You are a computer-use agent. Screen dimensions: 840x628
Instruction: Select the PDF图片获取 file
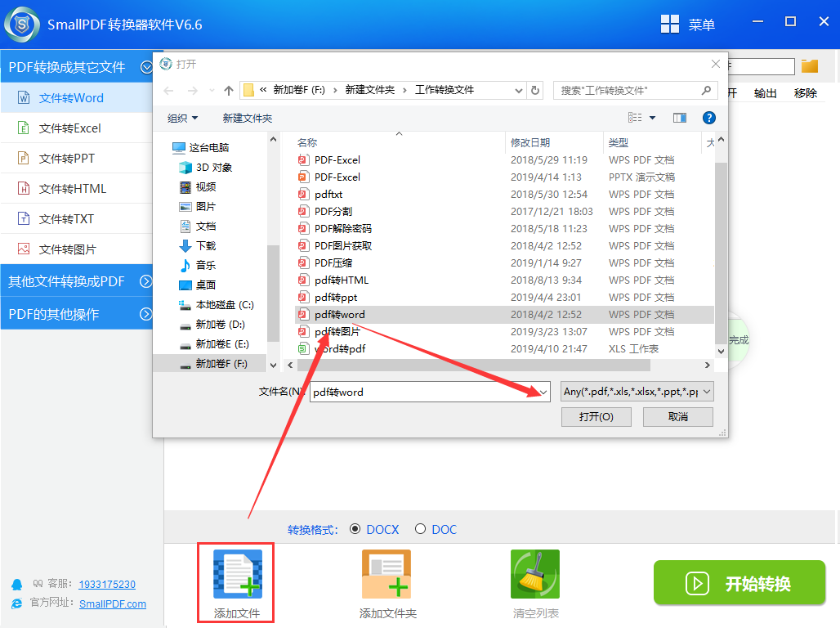tap(343, 245)
